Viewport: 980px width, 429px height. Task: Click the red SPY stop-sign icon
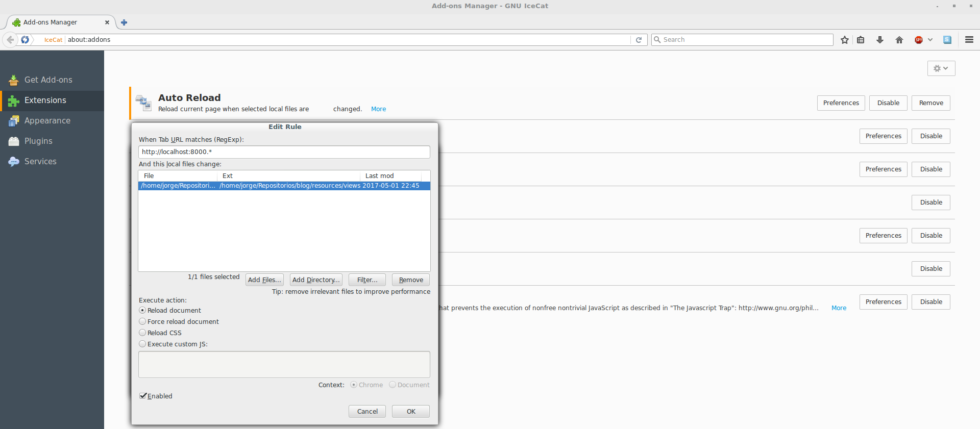919,40
